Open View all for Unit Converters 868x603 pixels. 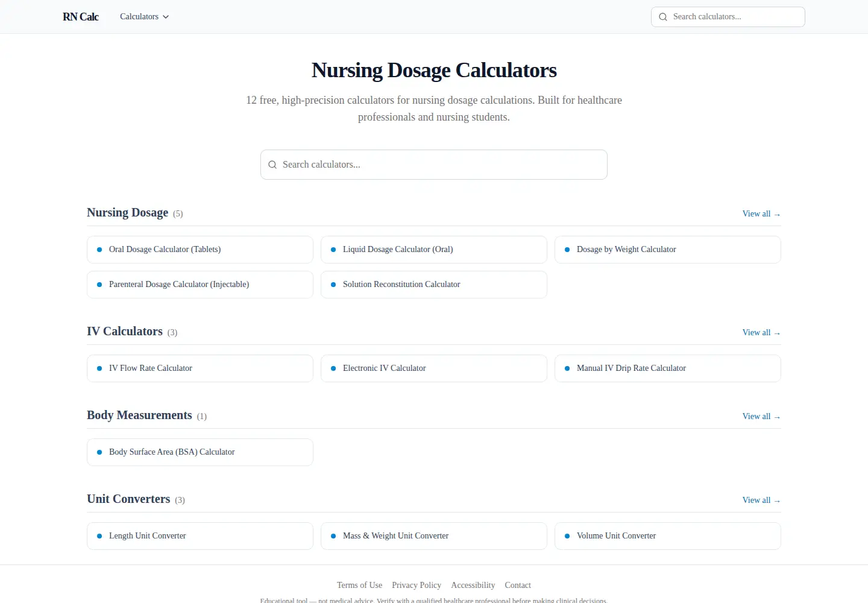(761, 500)
